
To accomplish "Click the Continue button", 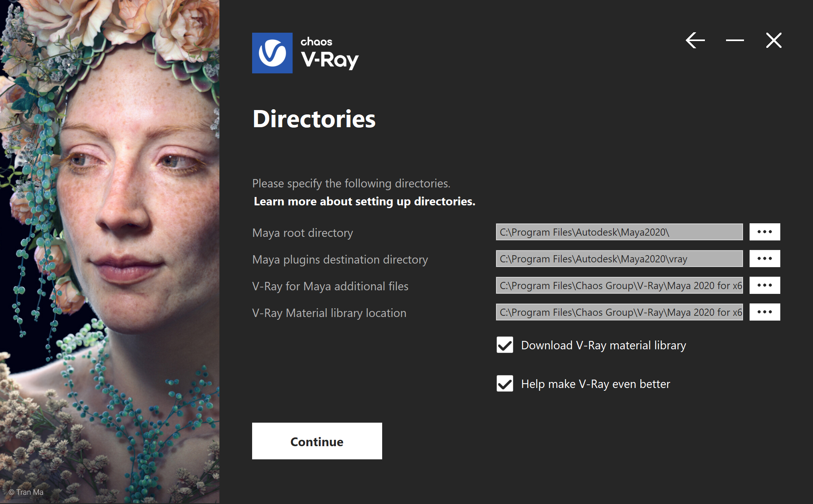I will (x=317, y=441).
